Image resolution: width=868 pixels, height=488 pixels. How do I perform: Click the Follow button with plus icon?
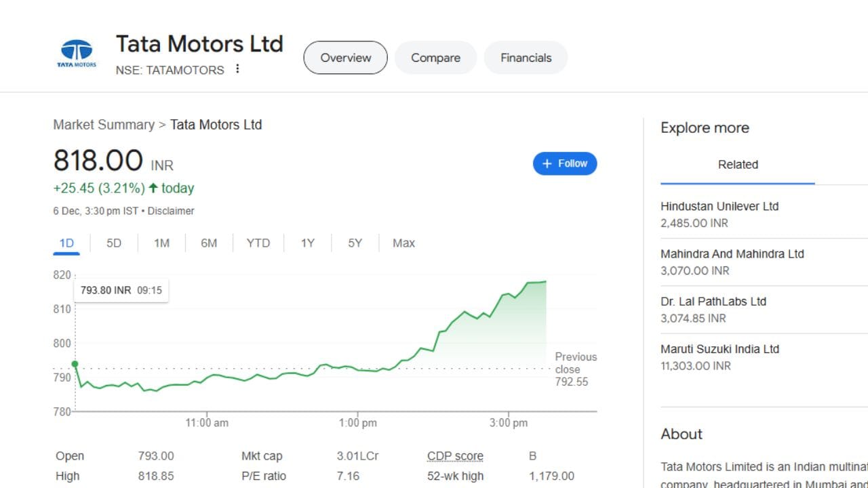[565, 163]
